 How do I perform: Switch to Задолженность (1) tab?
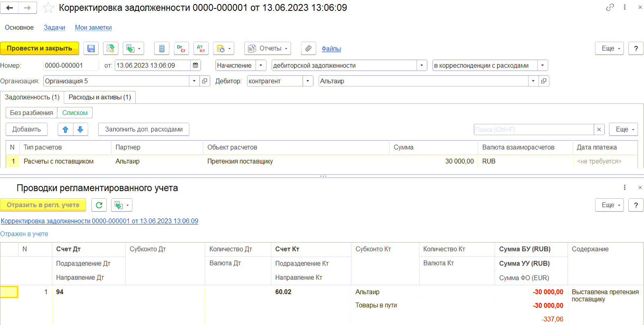[x=32, y=97]
